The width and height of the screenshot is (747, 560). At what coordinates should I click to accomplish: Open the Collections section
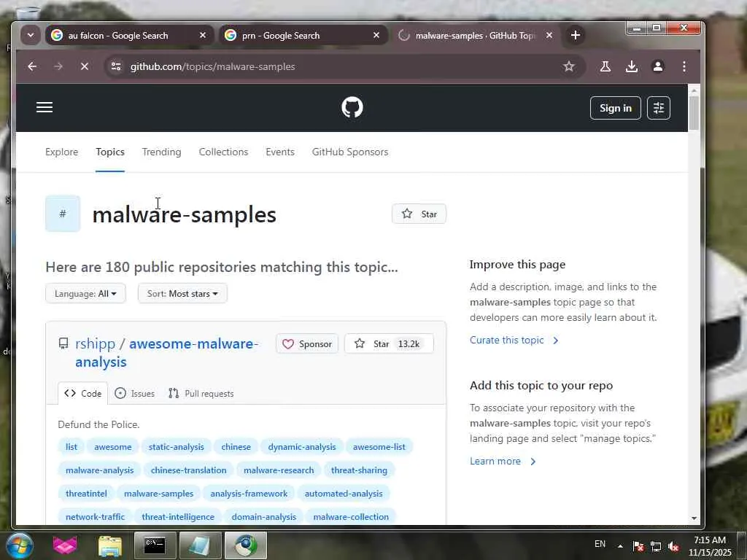point(223,152)
